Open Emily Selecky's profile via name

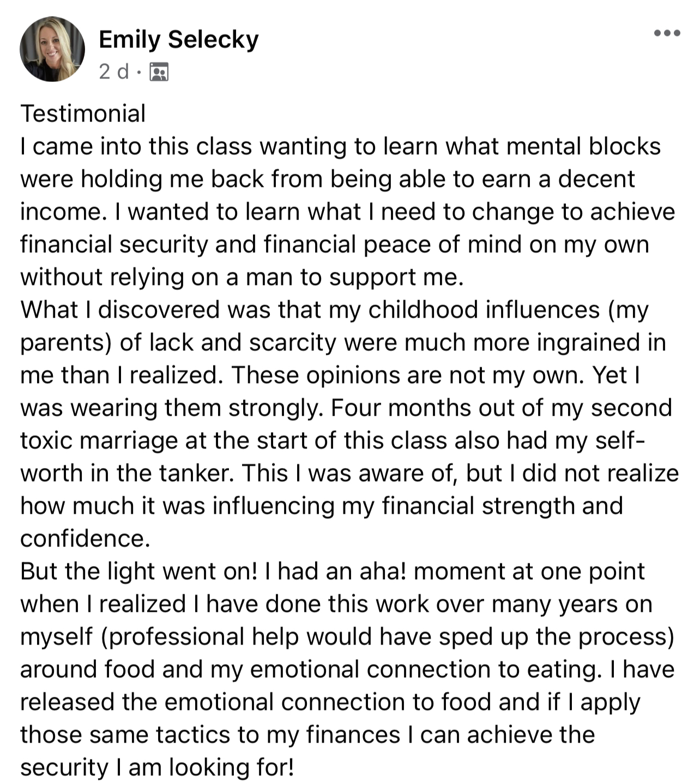(x=178, y=39)
